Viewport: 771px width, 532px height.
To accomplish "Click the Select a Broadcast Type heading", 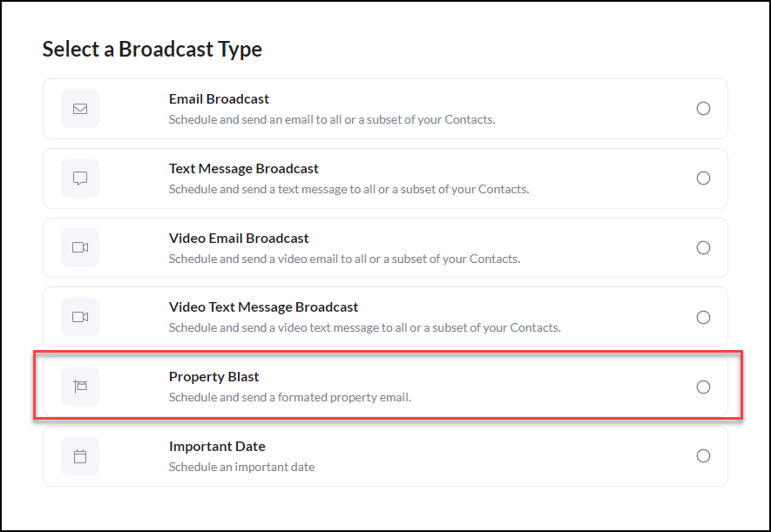I will click(152, 50).
